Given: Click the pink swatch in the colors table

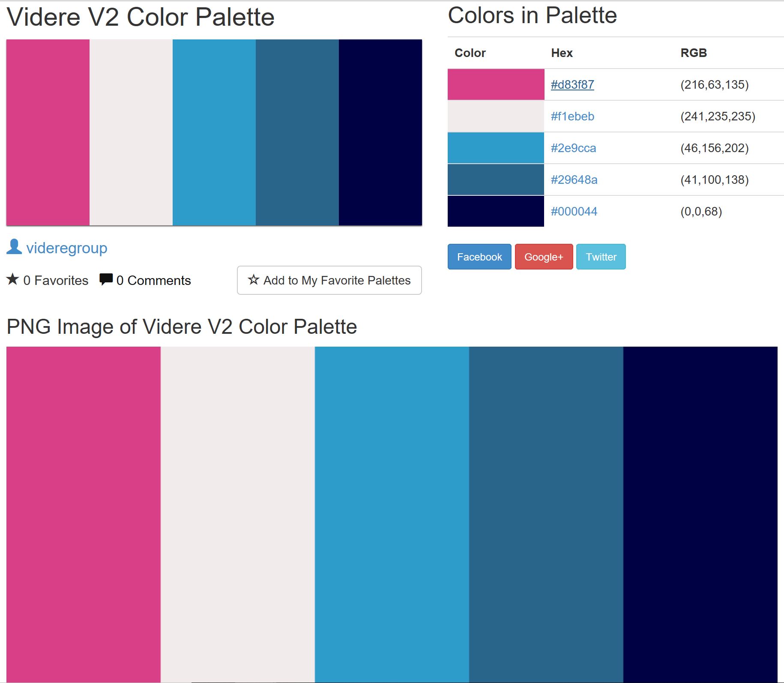Looking at the screenshot, I should point(496,84).
